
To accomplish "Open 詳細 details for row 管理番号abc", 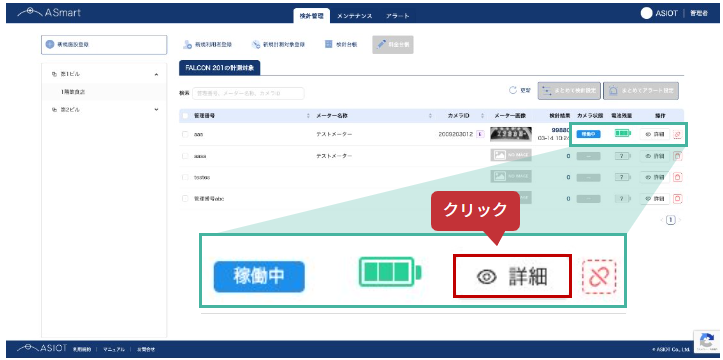I will [x=654, y=199].
